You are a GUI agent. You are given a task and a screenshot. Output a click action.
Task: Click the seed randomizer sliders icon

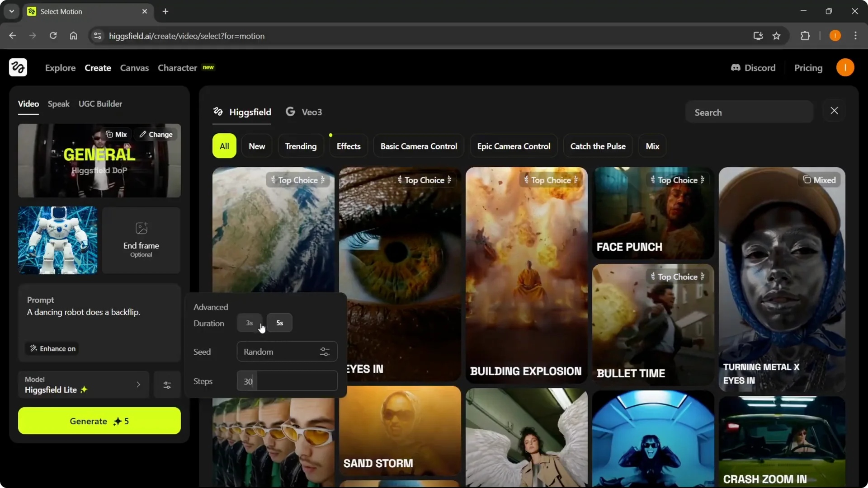325,352
